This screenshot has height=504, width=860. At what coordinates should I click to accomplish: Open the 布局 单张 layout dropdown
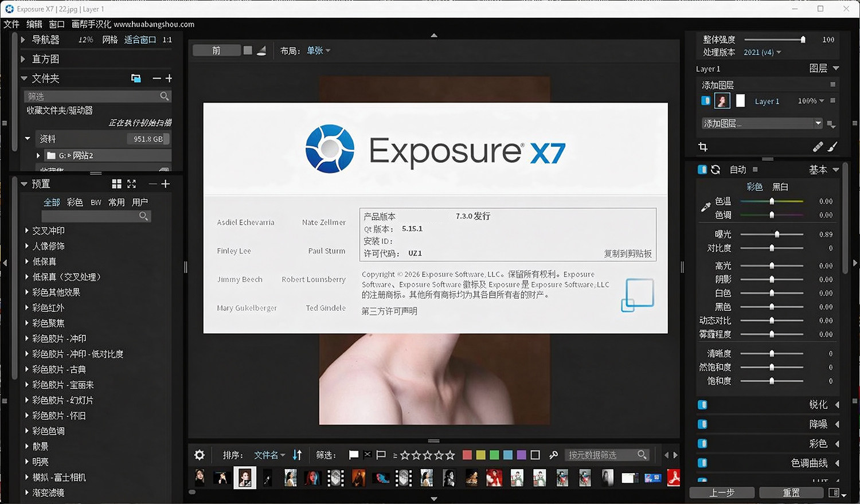tap(319, 50)
